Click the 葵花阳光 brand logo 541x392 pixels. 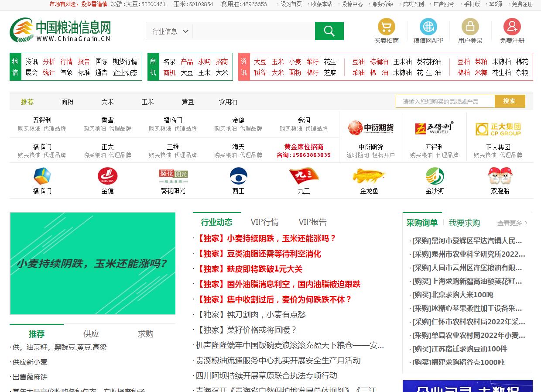tap(173, 176)
